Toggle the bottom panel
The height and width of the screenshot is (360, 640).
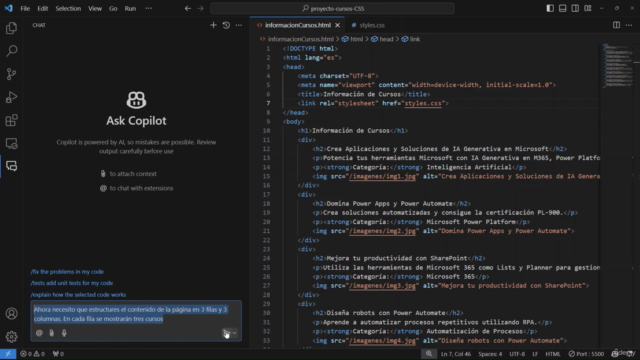[x=562, y=8]
